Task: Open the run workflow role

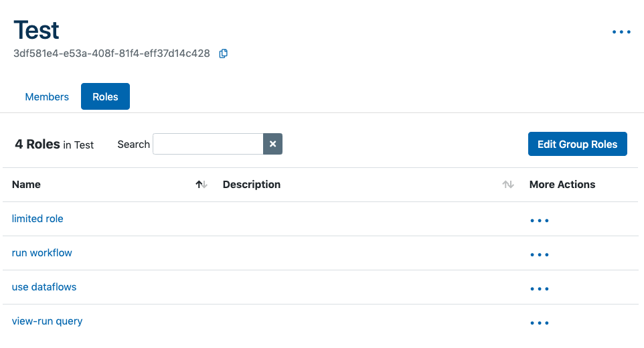Action: (x=42, y=253)
